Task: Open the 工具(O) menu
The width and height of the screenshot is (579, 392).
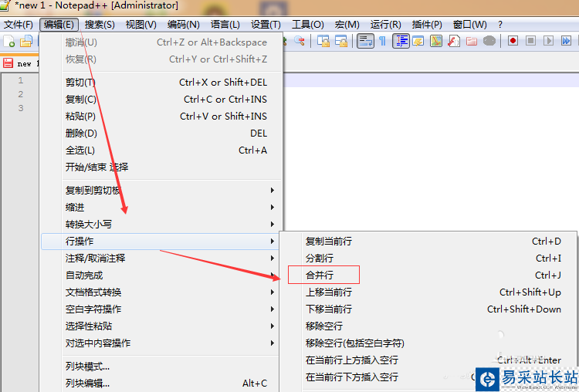Action: click(307, 25)
